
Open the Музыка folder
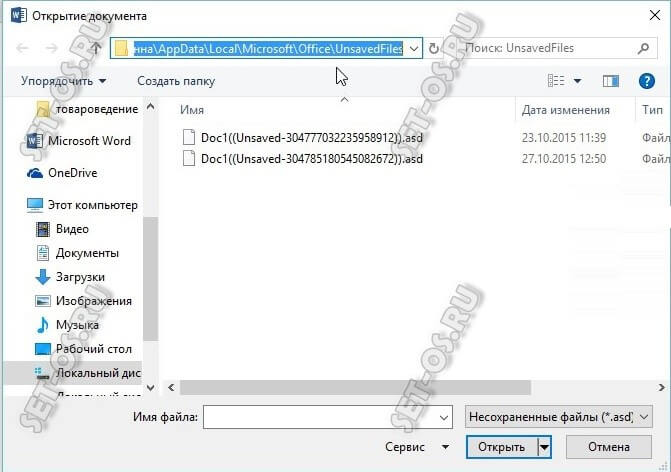[67, 325]
